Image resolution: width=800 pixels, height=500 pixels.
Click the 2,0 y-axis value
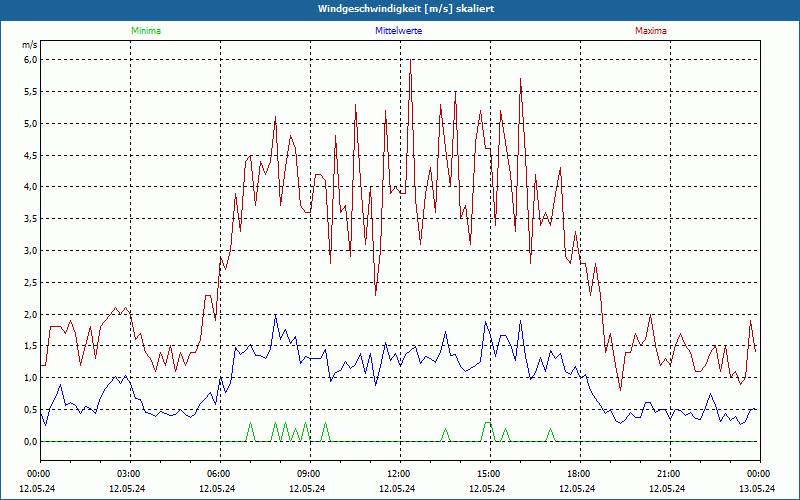(31, 314)
